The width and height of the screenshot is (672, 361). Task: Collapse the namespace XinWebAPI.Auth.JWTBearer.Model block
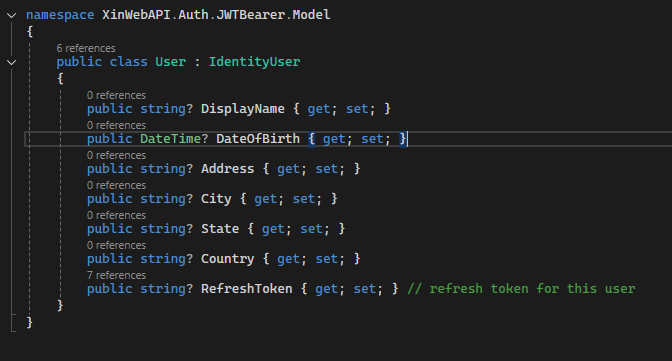[x=12, y=15]
